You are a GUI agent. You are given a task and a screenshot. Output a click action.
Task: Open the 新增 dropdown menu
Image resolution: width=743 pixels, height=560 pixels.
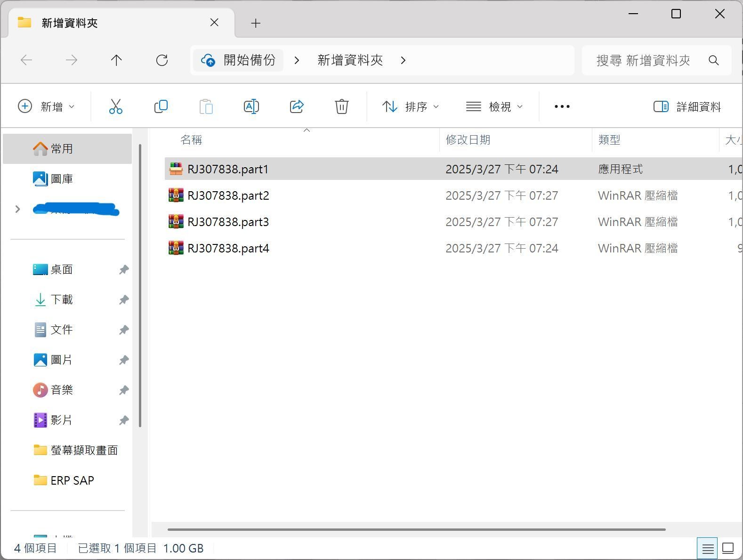46,107
